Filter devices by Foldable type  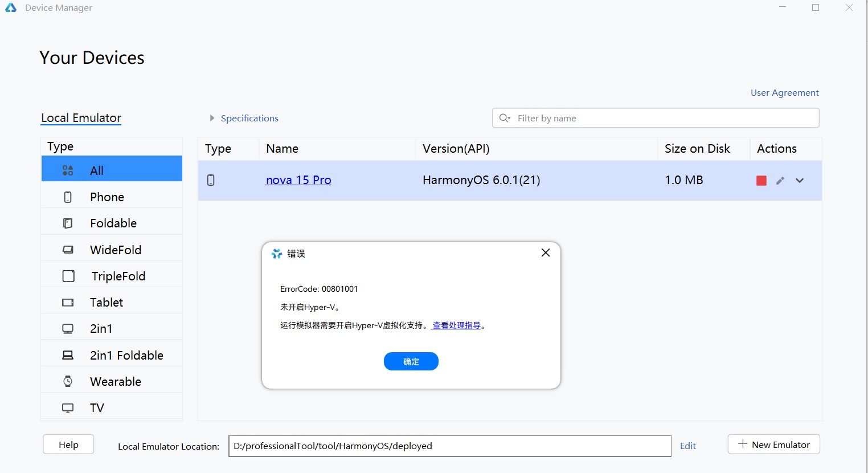[112, 223]
